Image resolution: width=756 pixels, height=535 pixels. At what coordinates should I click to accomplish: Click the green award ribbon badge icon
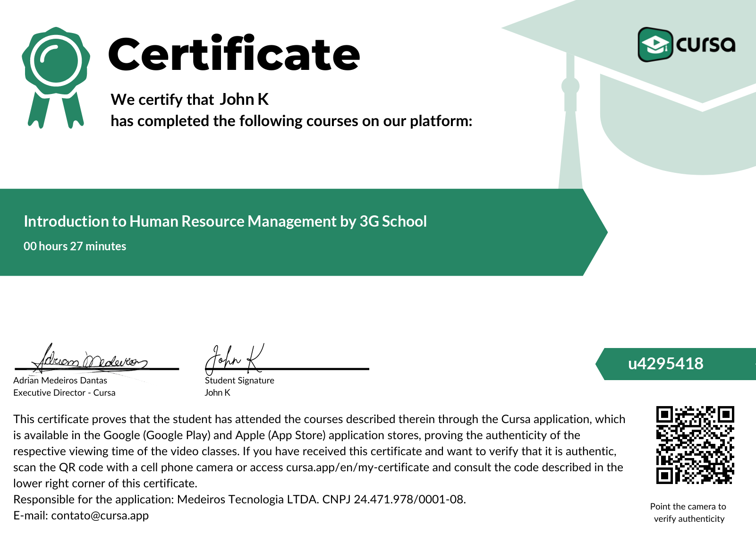(56, 77)
